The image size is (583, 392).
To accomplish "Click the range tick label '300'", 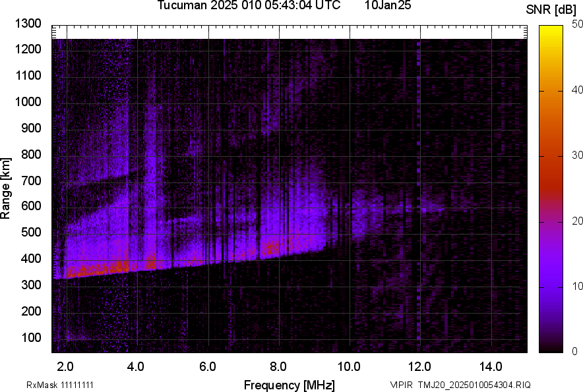I will pos(31,285).
